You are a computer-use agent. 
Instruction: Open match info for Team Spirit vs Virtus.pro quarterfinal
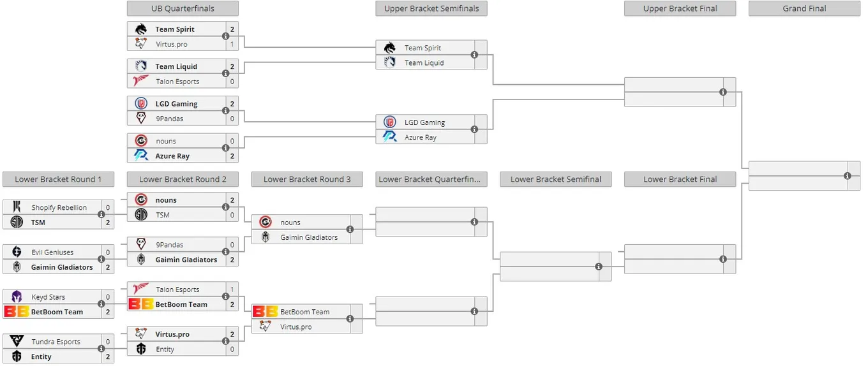[x=226, y=37]
